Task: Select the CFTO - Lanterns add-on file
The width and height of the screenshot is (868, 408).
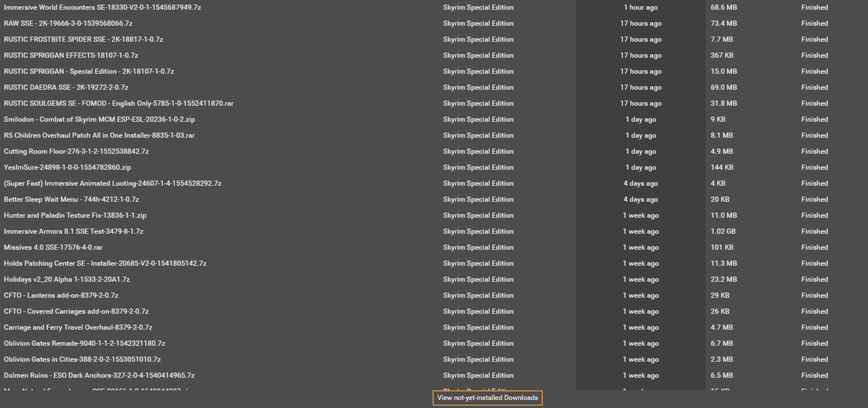Action: 61,295
